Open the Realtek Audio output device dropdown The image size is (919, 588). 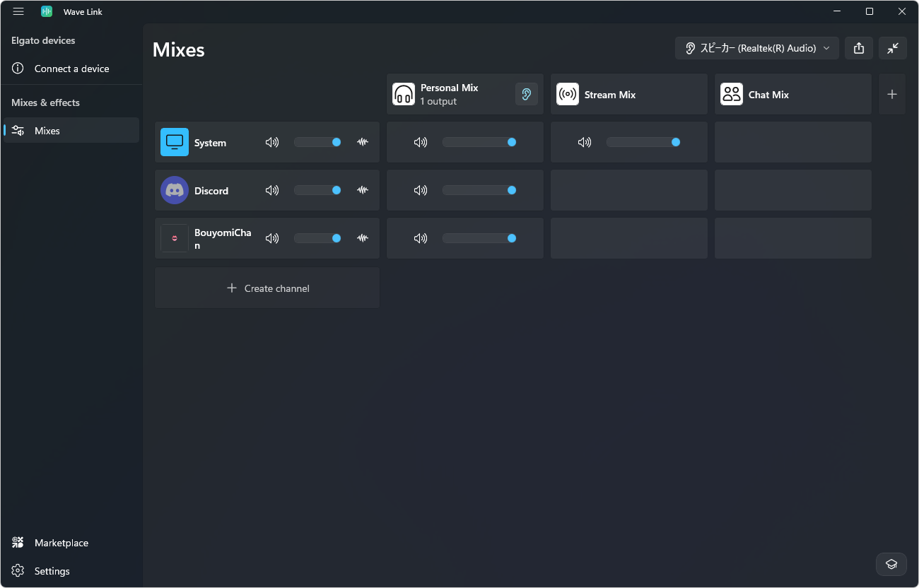pos(757,48)
